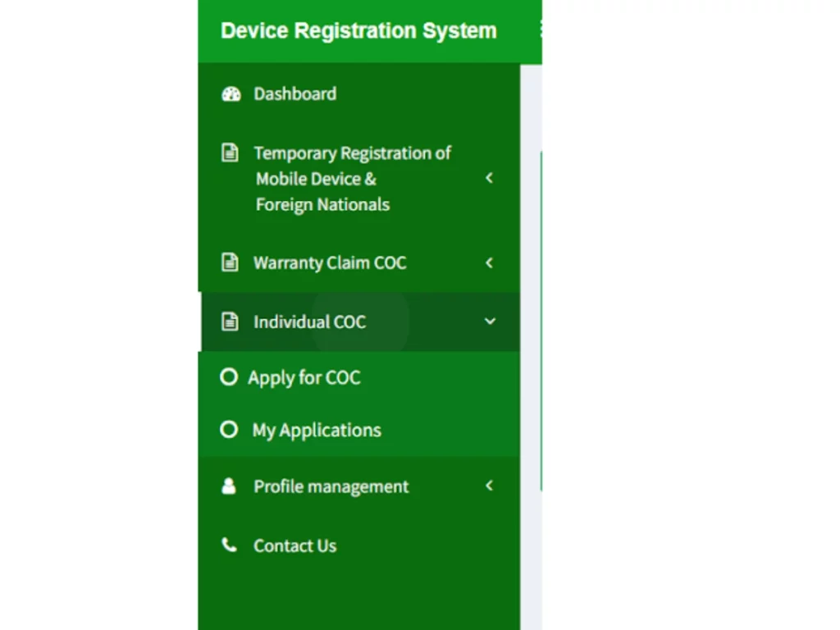Open the Dashboard menu item
840x630 pixels.
[294, 94]
